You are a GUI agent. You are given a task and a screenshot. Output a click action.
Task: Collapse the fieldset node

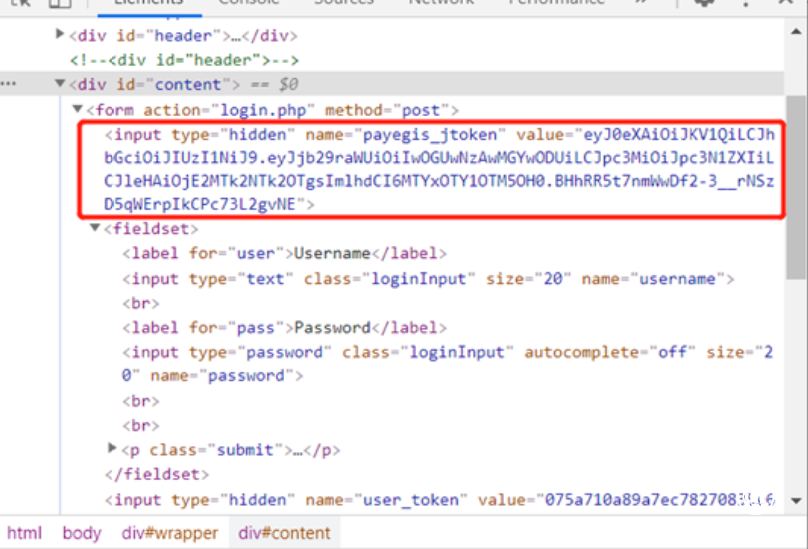(x=96, y=229)
